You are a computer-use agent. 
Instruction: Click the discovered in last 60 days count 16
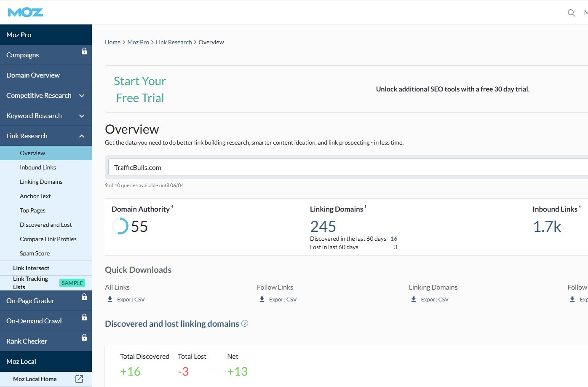click(394, 239)
